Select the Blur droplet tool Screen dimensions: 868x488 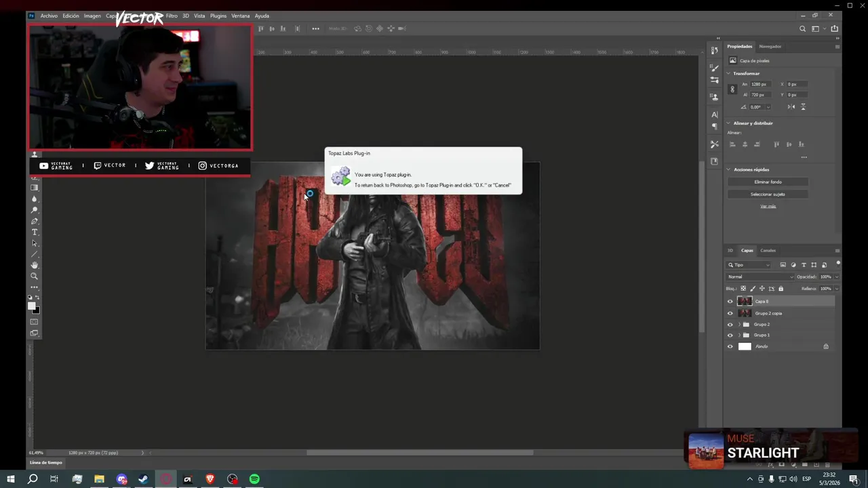pos(35,199)
